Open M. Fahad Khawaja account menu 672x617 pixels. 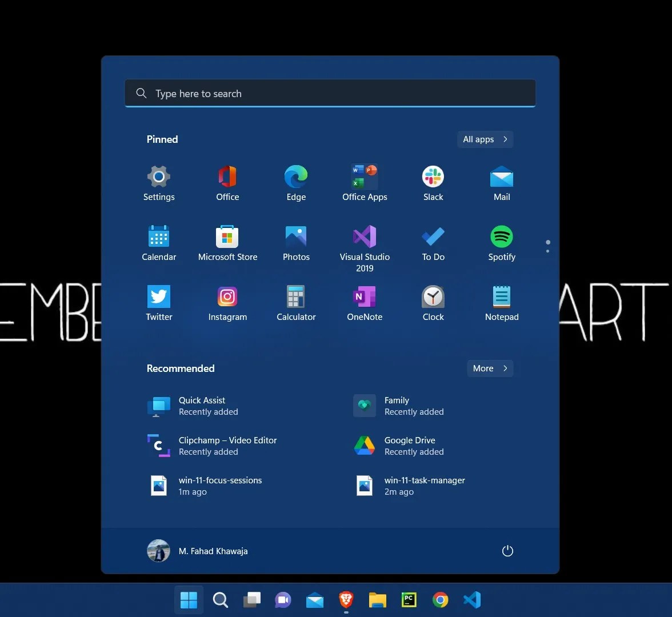pos(198,551)
